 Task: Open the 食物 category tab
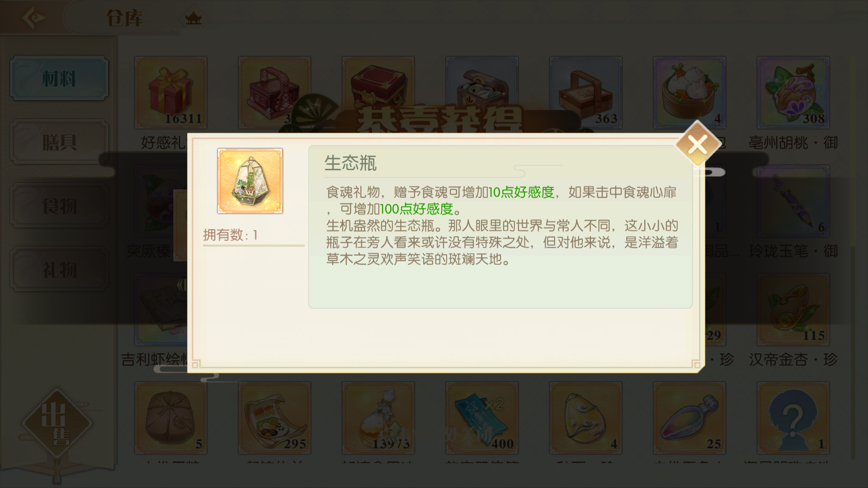(59, 206)
